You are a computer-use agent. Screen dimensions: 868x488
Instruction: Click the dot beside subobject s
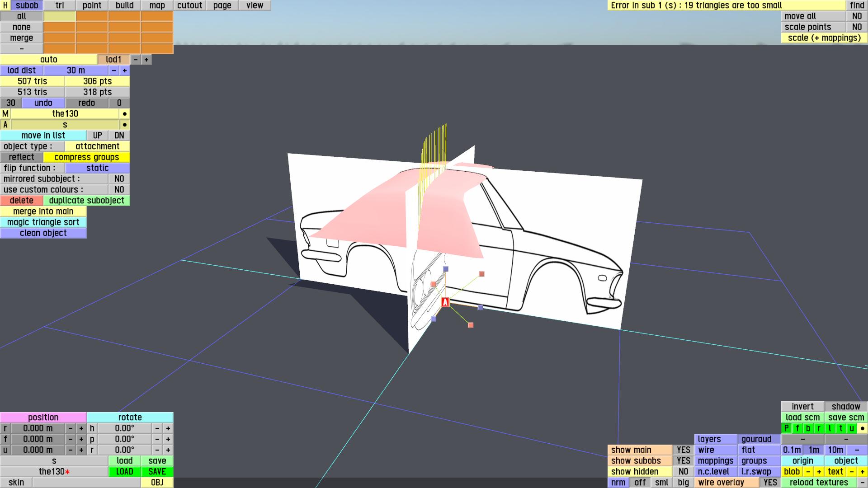coord(124,125)
